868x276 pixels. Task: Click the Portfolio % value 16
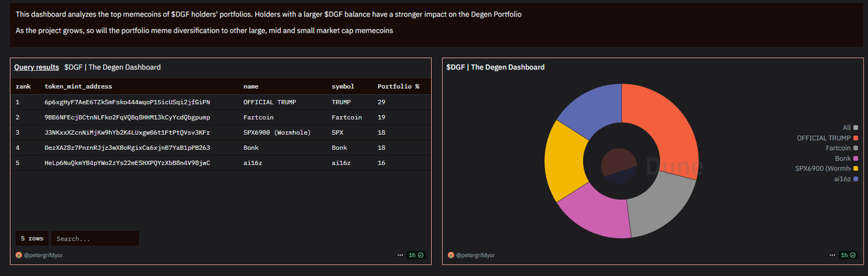point(381,163)
